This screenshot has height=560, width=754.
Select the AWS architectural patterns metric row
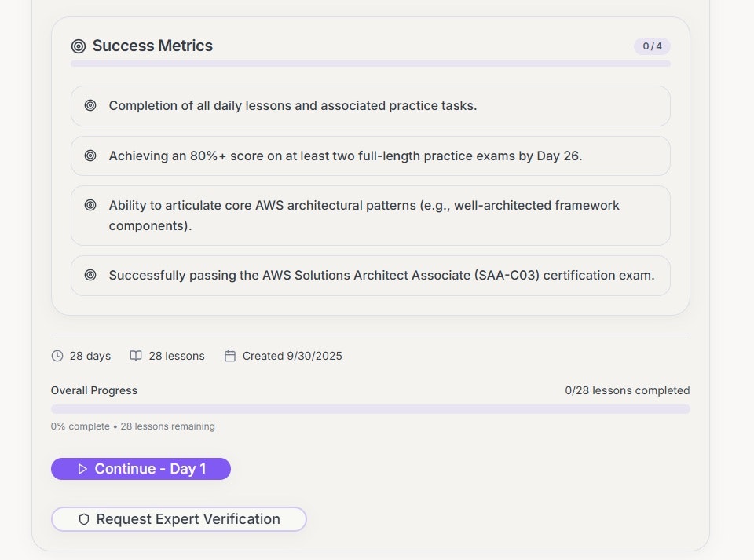pos(370,216)
